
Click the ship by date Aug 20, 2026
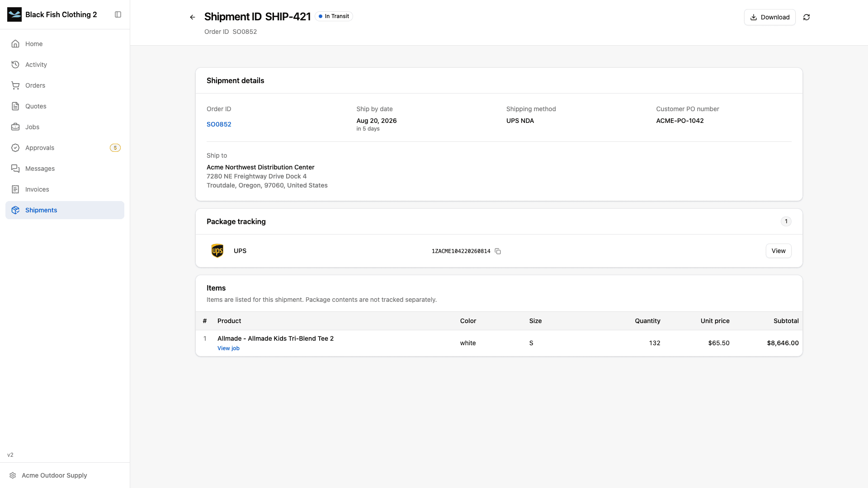[x=376, y=121]
